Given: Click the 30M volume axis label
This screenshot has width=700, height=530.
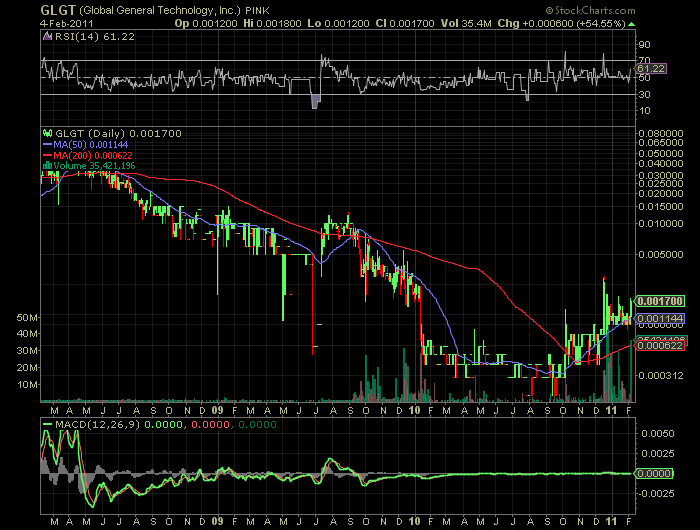Looking at the screenshot, I should 27,351.
